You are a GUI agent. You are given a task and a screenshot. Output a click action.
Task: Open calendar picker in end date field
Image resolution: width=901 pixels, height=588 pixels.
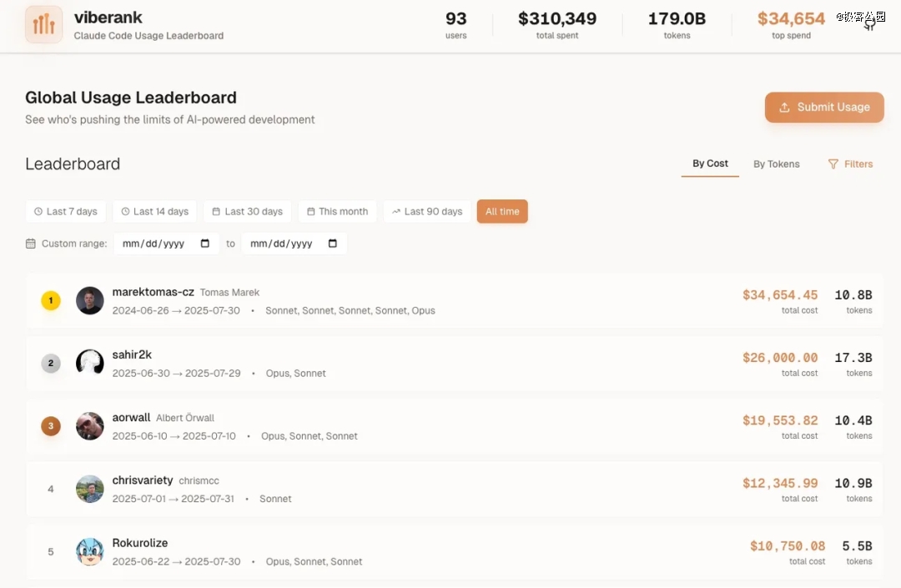[333, 244]
